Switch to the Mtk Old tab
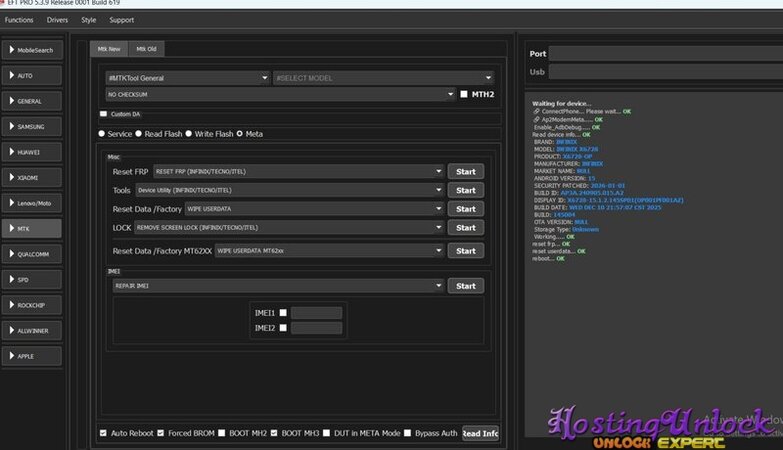783x450 pixels. pos(146,49)
